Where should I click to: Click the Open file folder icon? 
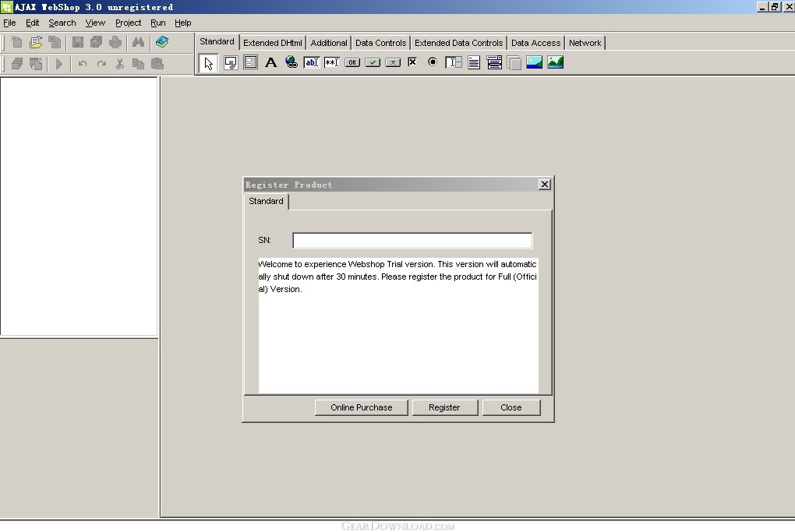pos(36,42)
